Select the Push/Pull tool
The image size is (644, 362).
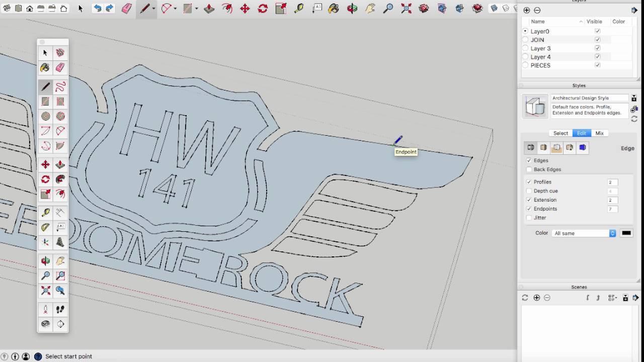[60, 164]
